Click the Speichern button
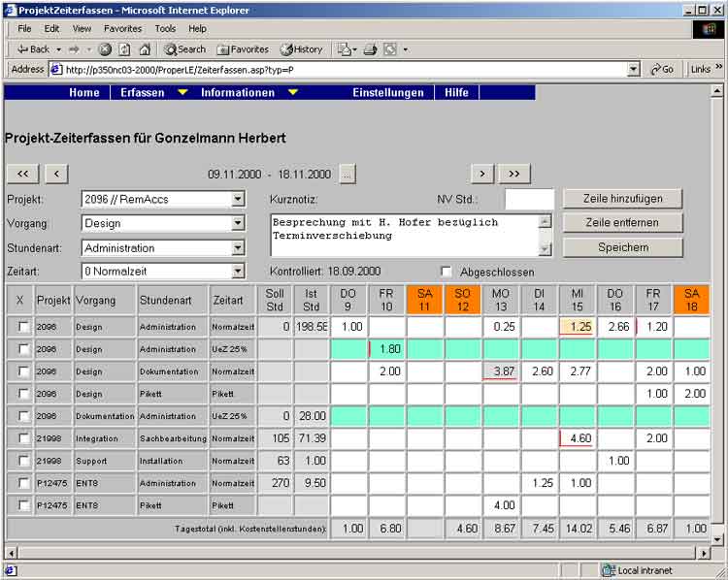Screen dimensions: 728x580 [622, 247]
